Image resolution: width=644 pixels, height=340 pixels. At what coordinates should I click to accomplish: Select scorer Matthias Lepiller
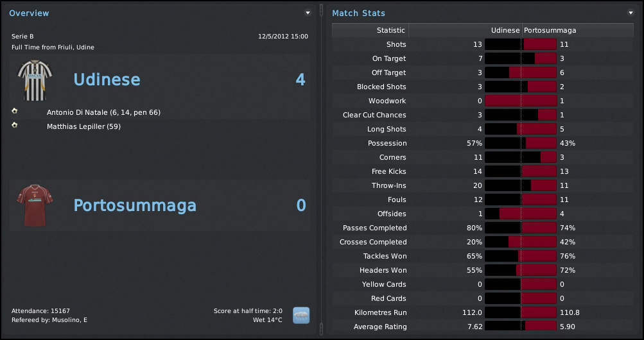(x=83, y=126)
